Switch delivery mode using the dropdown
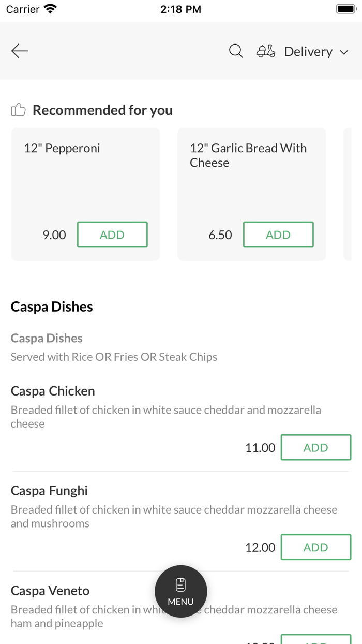This screenshot has width=362, height=644. pos(315,51)
